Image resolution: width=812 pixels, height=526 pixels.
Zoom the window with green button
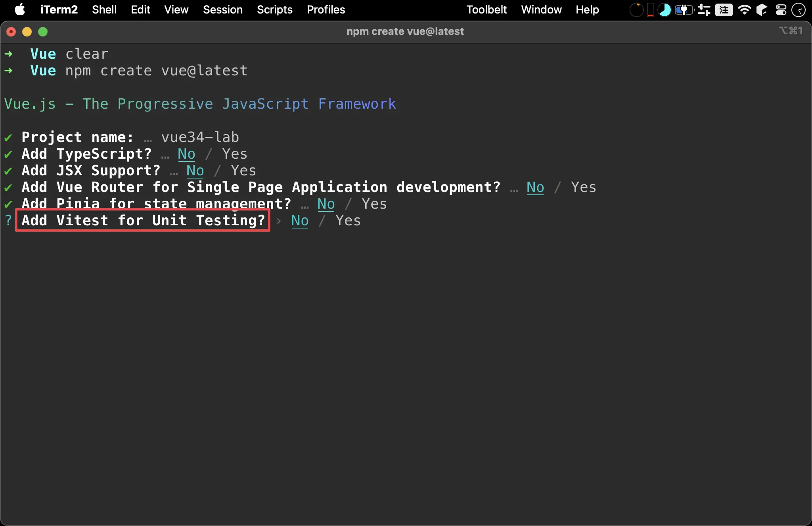point(43,32)
